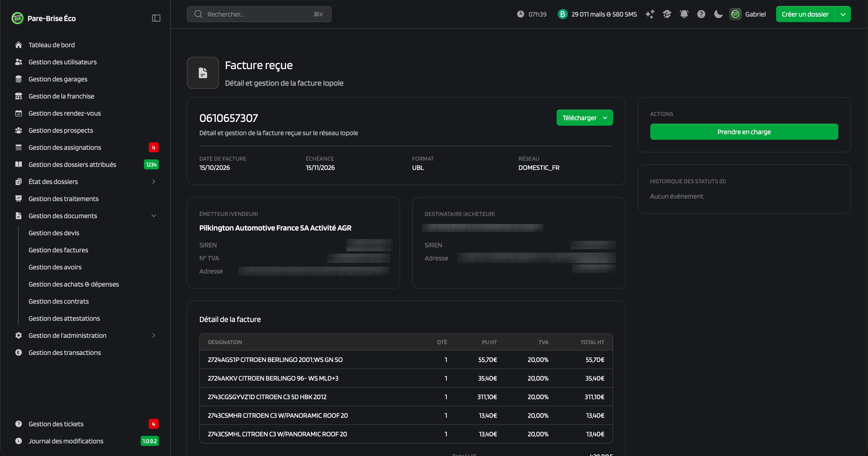
Task: Go to Gestion des factures
Action: point(58,250)
